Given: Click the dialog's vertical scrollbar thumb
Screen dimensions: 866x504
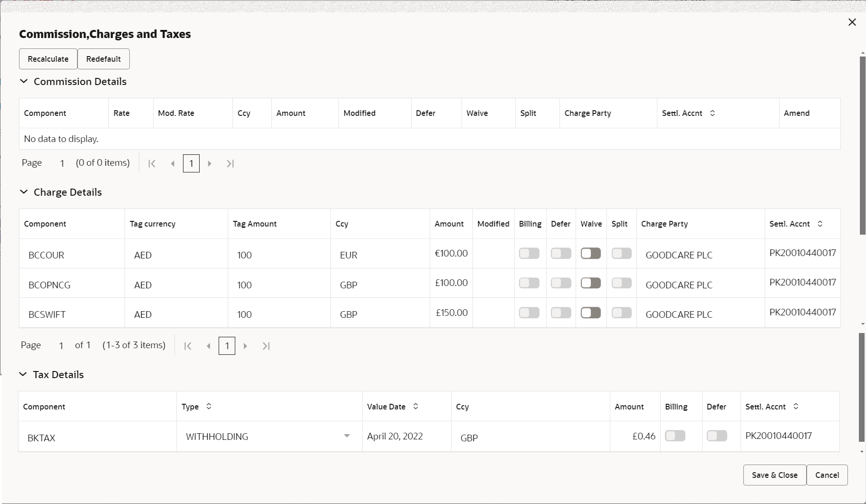Looking at the screenshot, I should point(862,145).
